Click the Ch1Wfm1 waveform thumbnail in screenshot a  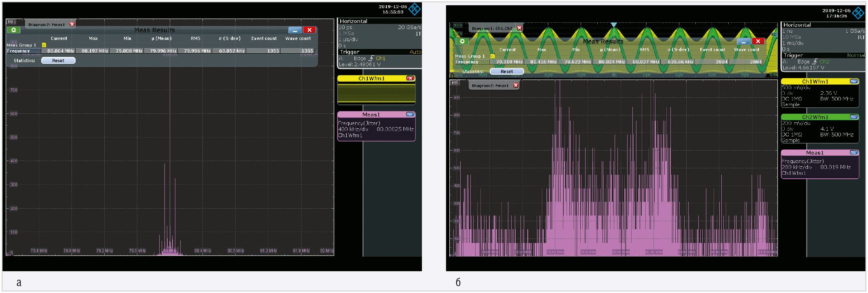tap(376, 93)
